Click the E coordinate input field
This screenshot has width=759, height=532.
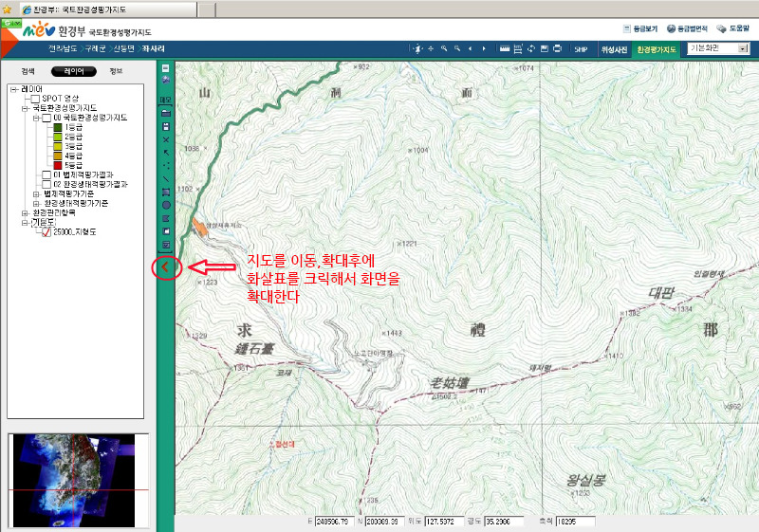pyautogui.click(x=335, y=522)
